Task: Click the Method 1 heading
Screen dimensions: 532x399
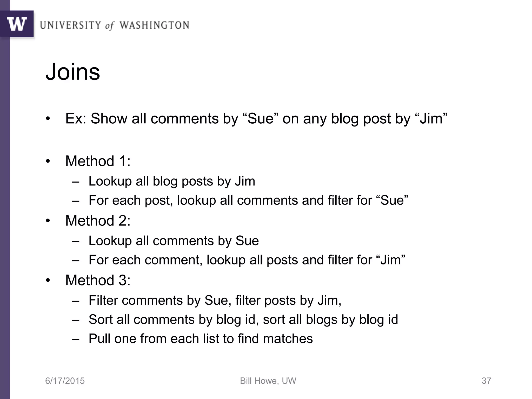Action: point(98,161)
